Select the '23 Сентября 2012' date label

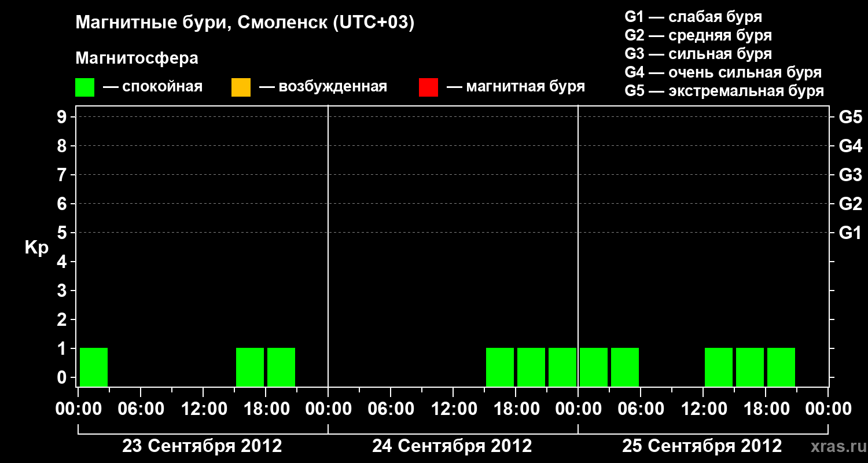202,446
